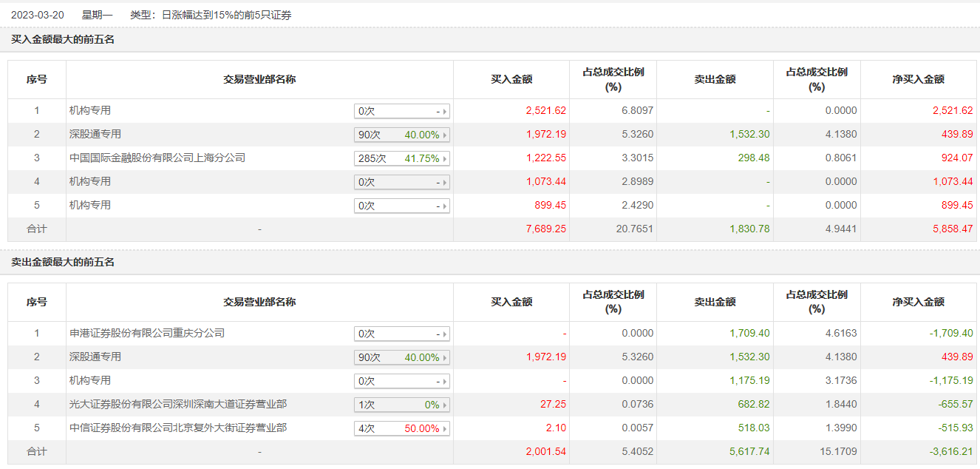Select the 买入金额最大的前五名 section heading
This screenshot has width=980, height=469.
point(63,39)
